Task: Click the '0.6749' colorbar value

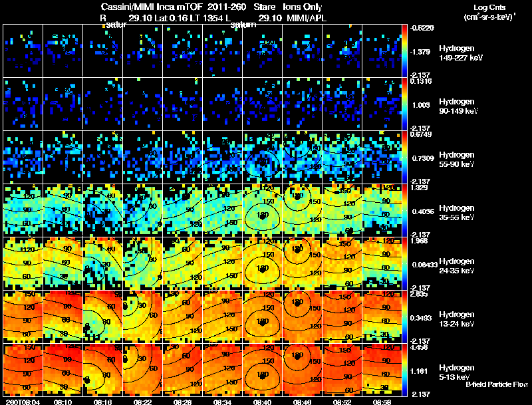Action: 421,134
